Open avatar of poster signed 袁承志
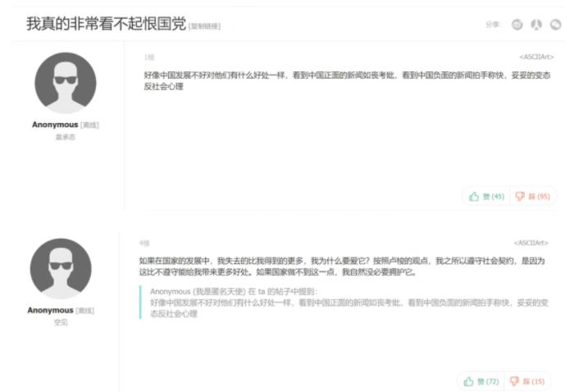The height and width of the screenshot is (392, 574). (65, 84)
